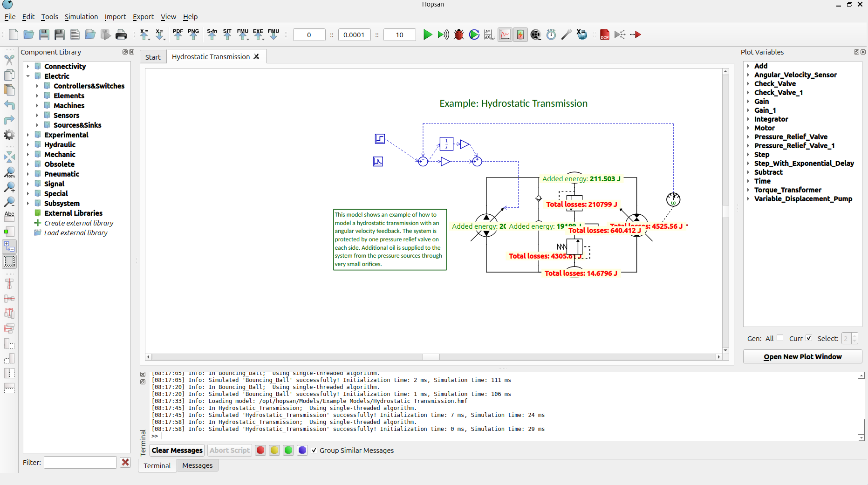Click the Clear Messages button
This screenshot has height=485, width=868.
pos(177,450)
